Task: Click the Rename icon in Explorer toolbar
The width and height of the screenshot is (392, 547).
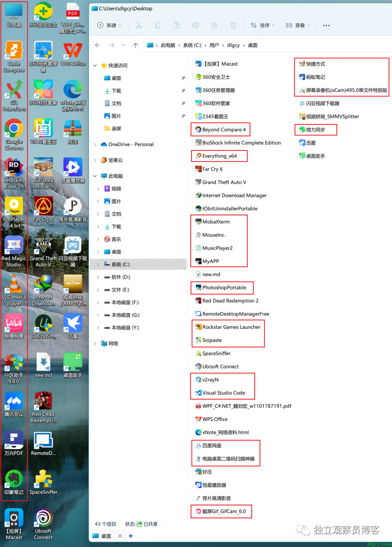Action: click(195, 25)
